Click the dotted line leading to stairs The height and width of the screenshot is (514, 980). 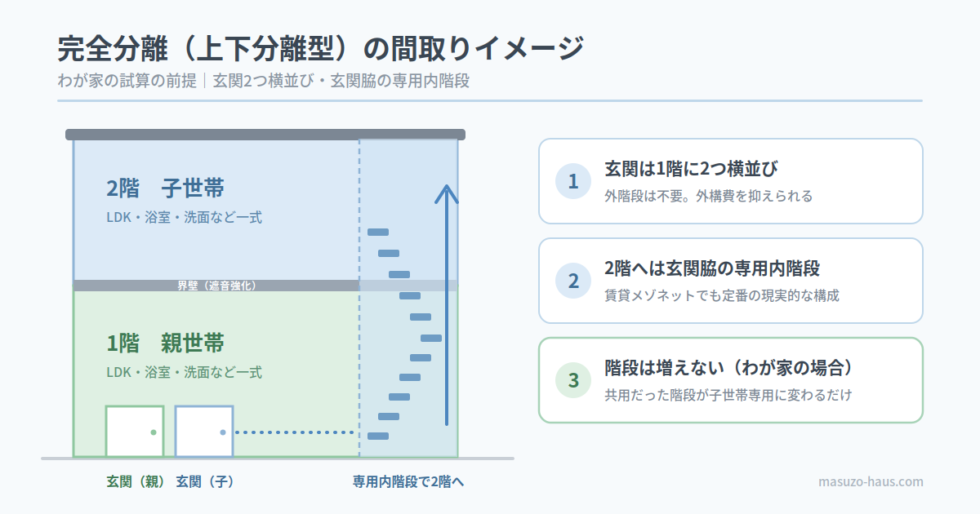click(x=294, y=432)
